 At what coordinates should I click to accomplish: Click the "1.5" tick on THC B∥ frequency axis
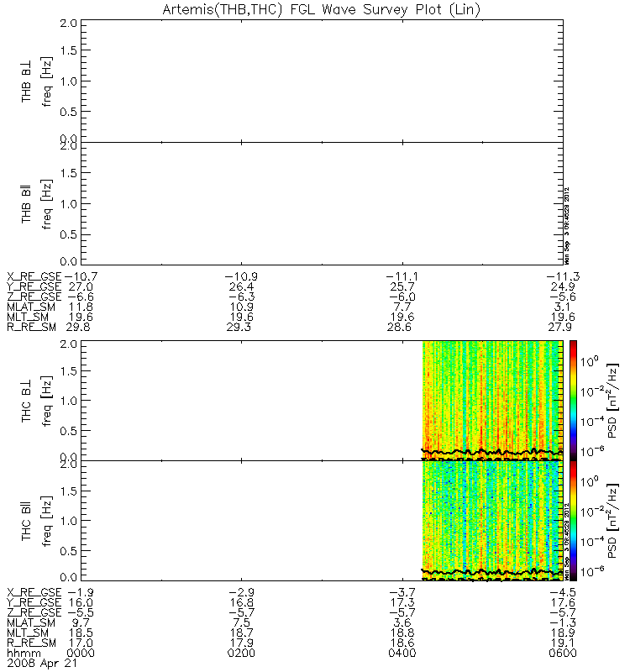[69, 491]
